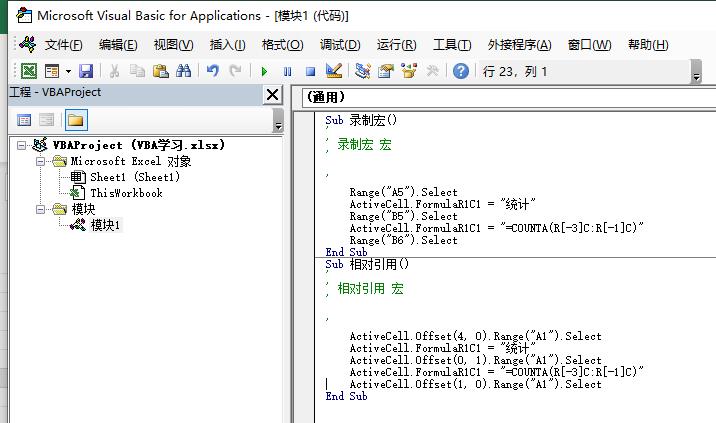716x423 pixels.
Task: Open Object Browser toolbar icon
Action: click(x=409, y=71)
